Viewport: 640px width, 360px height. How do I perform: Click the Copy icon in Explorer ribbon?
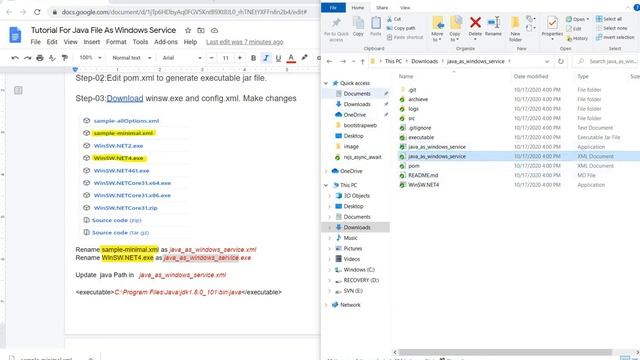tap(358, 27)
